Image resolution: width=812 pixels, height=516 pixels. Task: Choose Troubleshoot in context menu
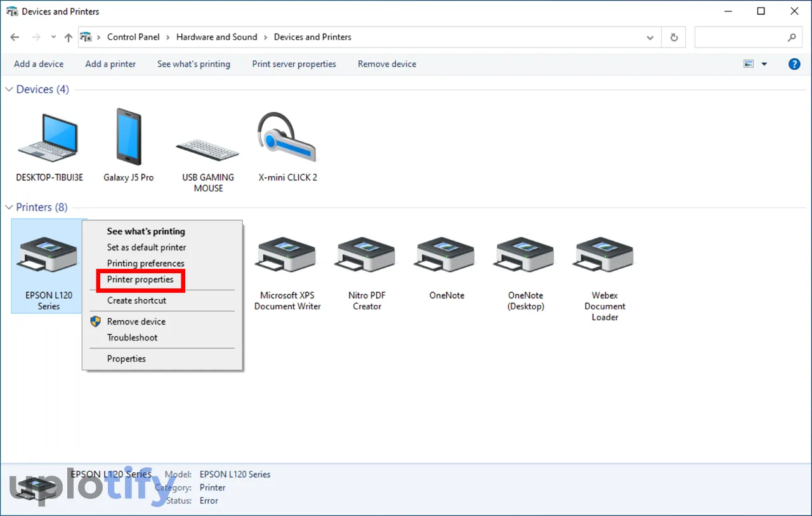132,337
